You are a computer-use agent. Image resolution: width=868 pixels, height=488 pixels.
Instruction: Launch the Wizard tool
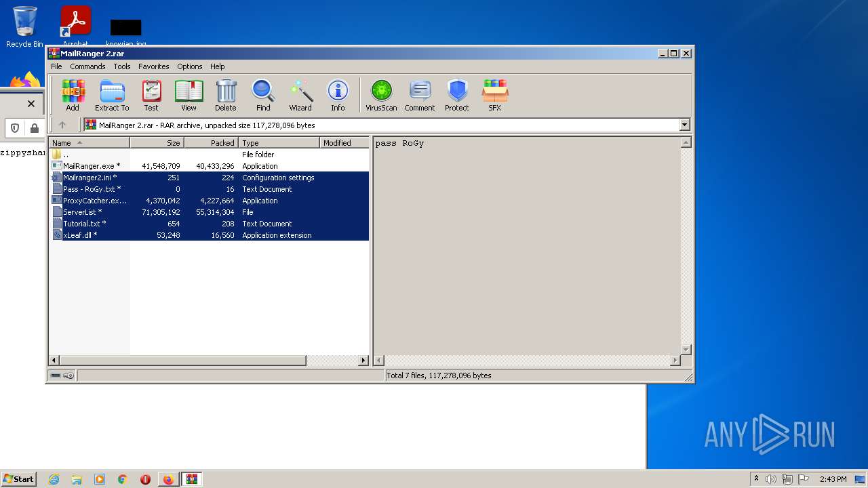(x=300, y=95)
